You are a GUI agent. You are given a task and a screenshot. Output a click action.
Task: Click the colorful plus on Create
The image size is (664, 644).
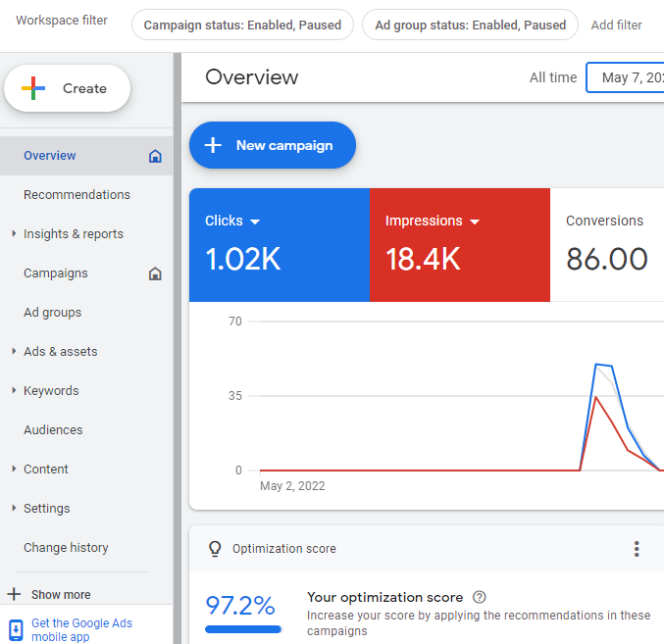34,88
